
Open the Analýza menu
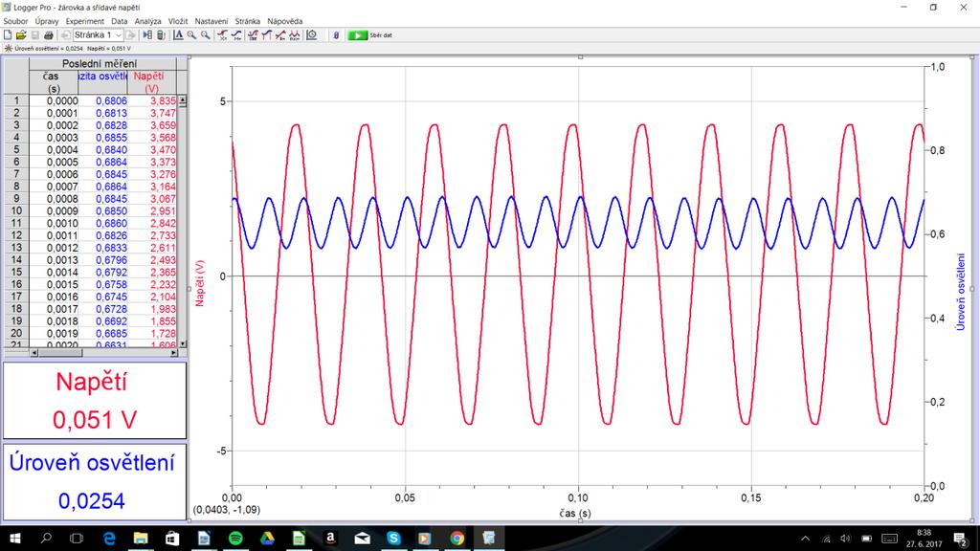pos(147,21)
